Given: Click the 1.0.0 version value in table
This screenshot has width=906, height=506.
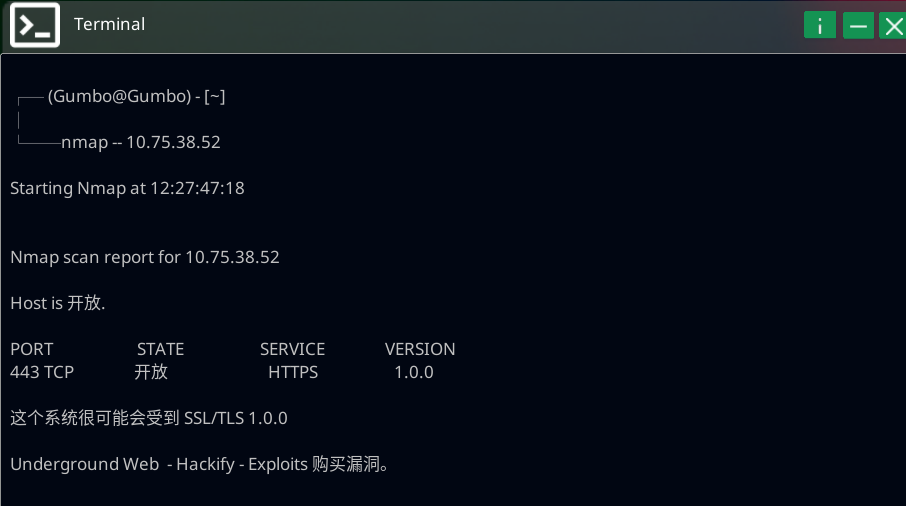Looking at the screenshot, I should point(413,372).
